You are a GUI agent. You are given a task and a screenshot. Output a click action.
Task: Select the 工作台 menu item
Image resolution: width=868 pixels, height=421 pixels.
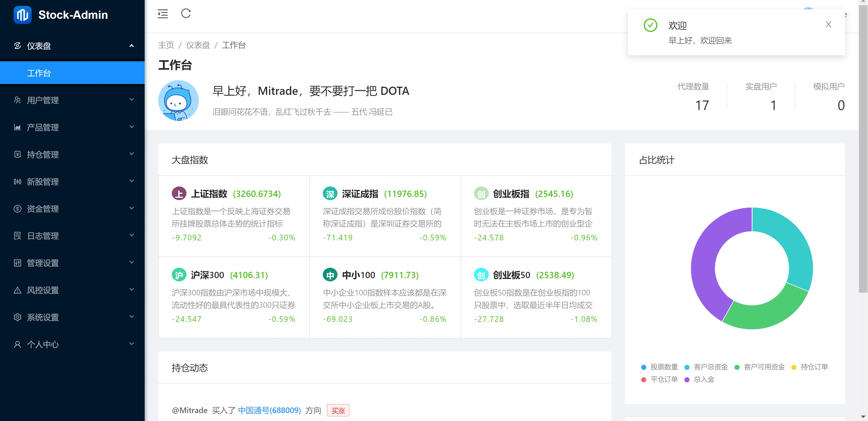pyautogui.click(x=72, y=73)
